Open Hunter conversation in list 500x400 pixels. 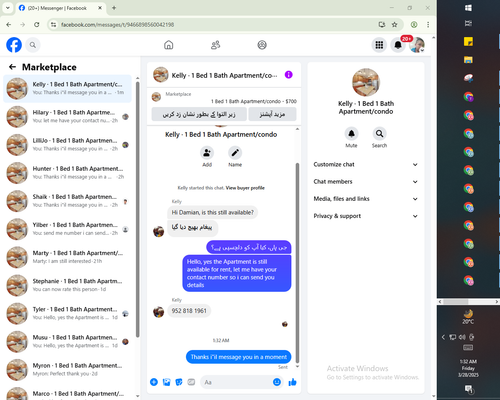[67, 173]
